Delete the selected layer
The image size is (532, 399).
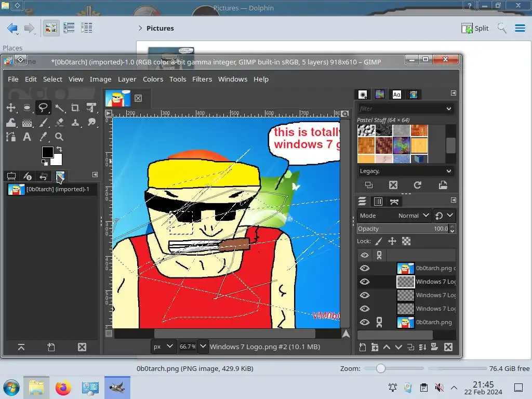448,347
